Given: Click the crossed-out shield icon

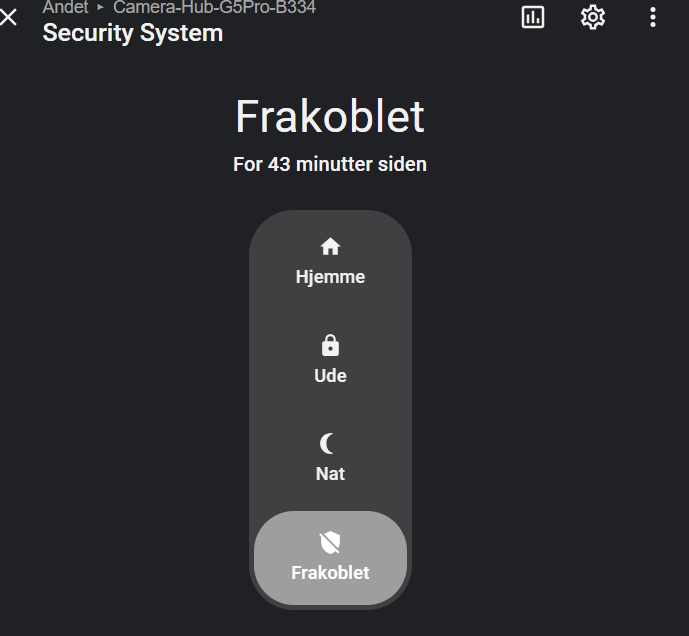Looking at the screenshot, I should tap(330, 542).
